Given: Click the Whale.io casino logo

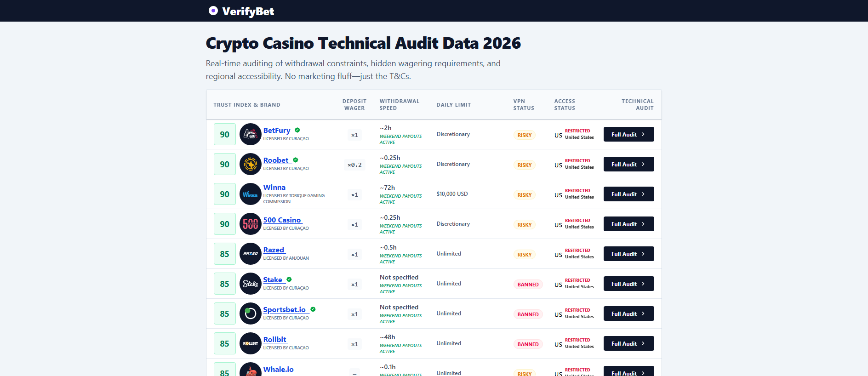Looking at the screenshot, I should (251, 369).
